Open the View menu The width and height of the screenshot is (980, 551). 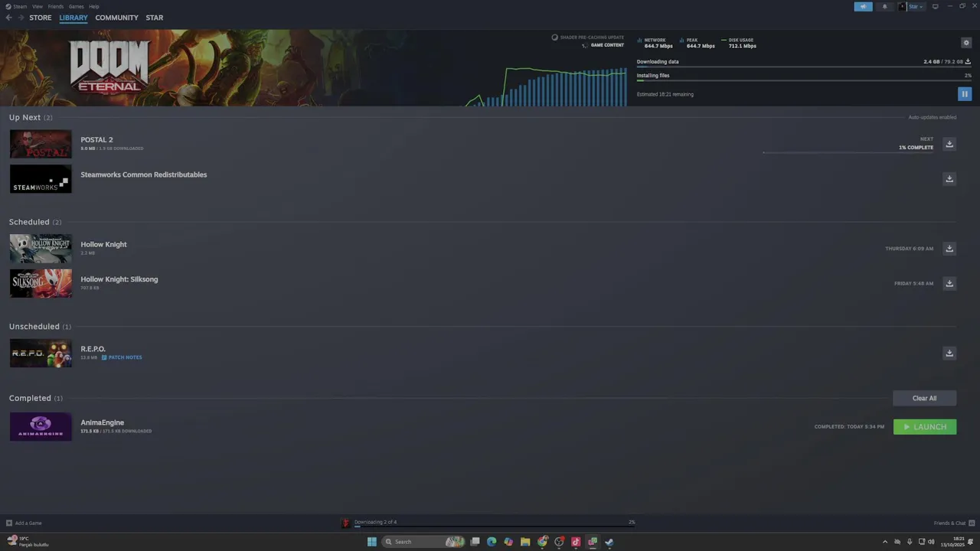38,6
